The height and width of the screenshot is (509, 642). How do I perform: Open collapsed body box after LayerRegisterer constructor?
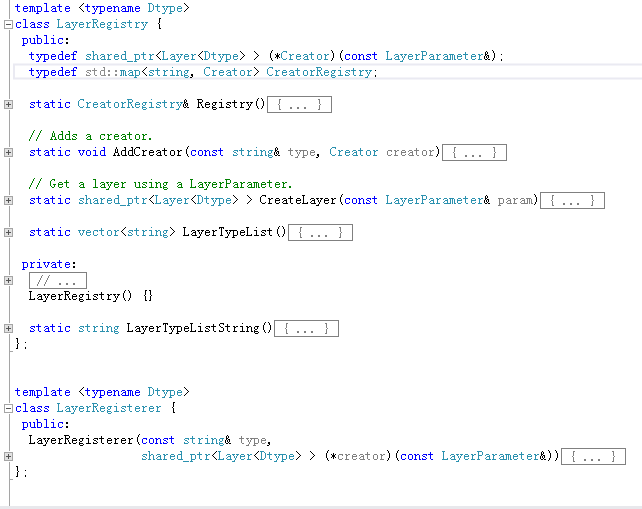[593, 457]
